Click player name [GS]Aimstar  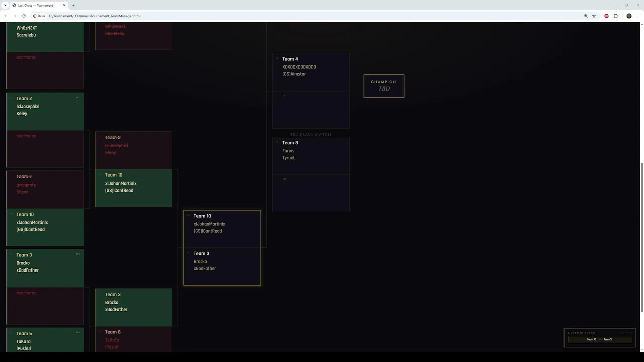pos(294,74)
